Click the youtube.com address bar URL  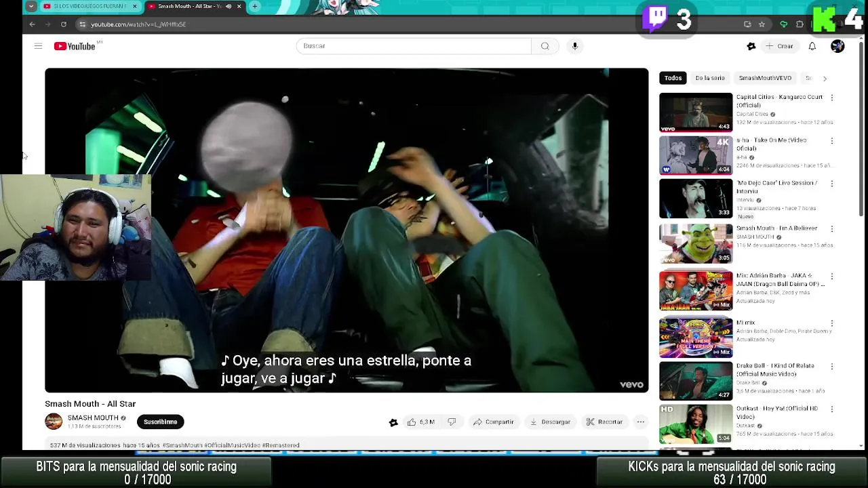[x=138, y=24]
